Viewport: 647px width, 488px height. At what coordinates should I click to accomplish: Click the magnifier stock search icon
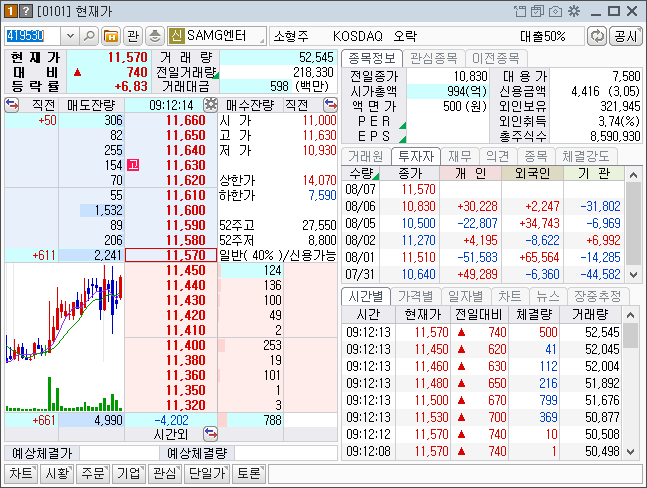88,36
